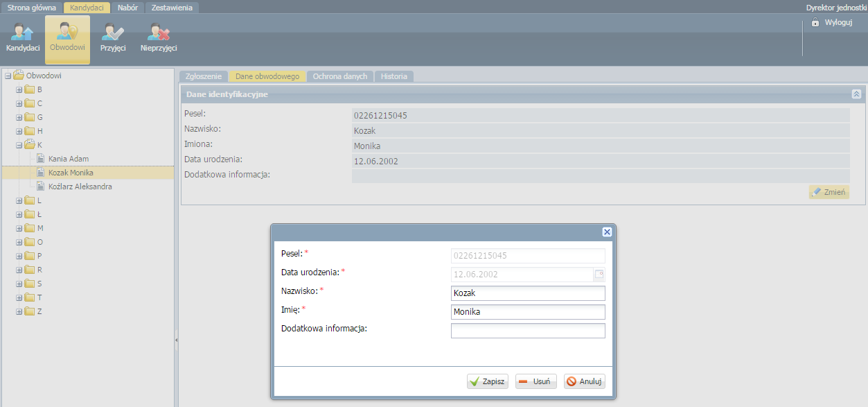Screen dimensions: 868x407
Task: Click the Dyrektor jednostki label
Action: click(x=836, y=8)
